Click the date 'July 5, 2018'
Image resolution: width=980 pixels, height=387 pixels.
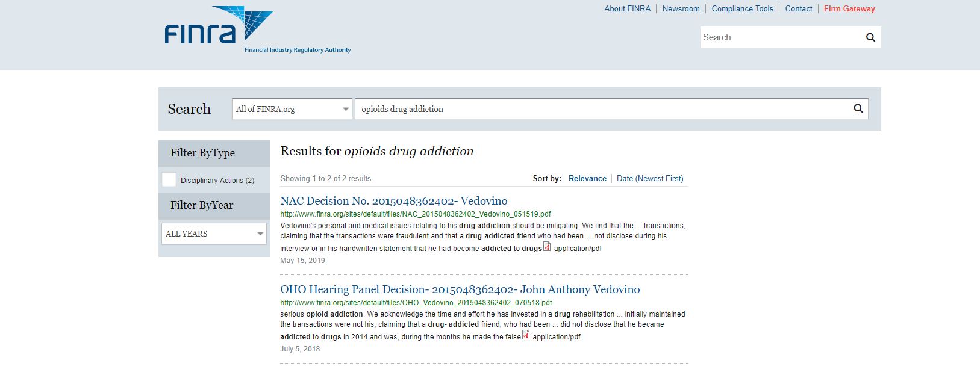(x=300, y=349)
